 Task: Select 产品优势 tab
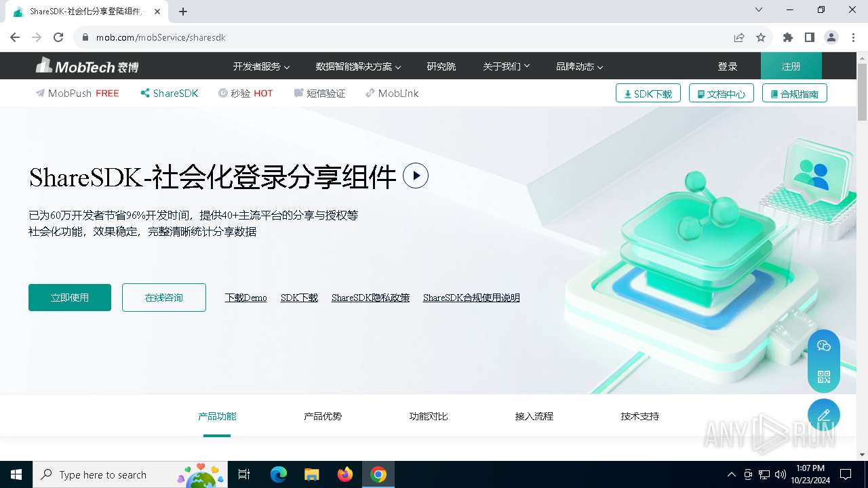coord(323,416)
